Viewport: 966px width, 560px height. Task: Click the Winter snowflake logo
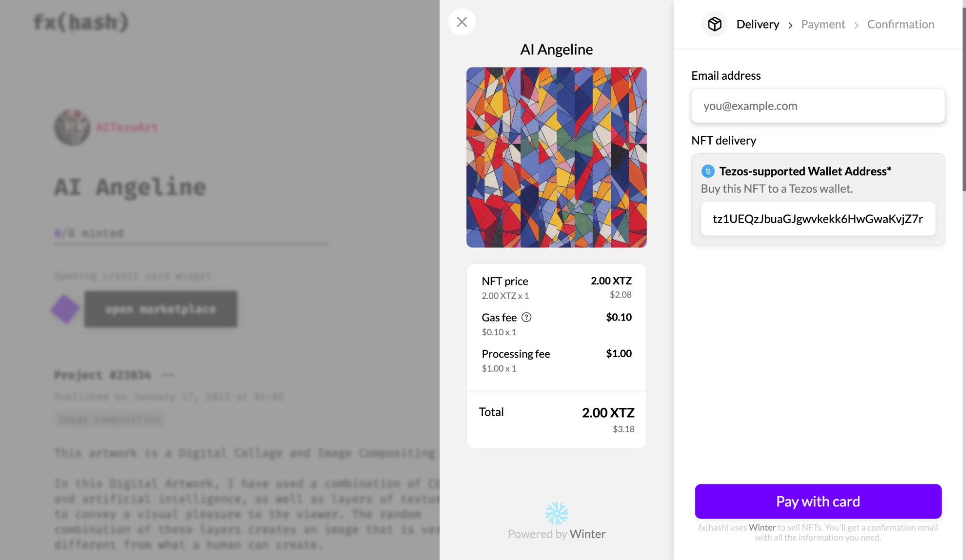coord(556,513)
